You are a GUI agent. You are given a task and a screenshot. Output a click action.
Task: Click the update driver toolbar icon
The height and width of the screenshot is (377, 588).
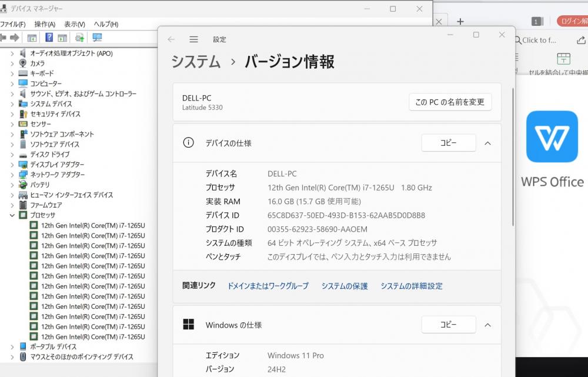[x=79, y=38]
